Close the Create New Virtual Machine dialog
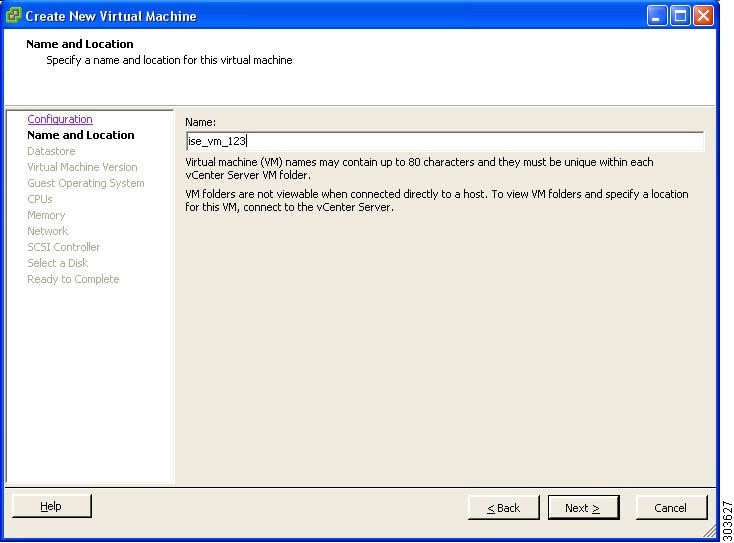 703,16
